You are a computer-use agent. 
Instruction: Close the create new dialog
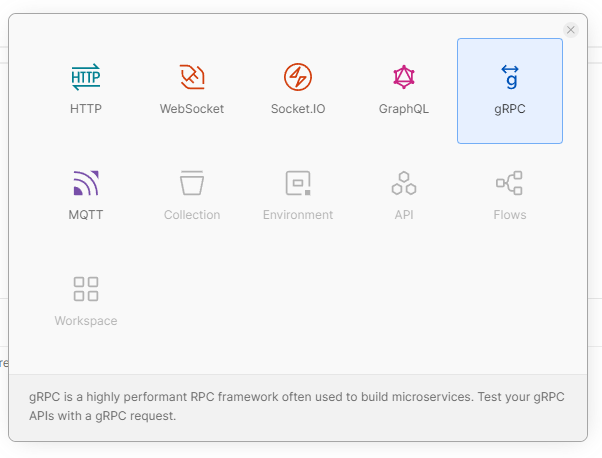(571, 30)
